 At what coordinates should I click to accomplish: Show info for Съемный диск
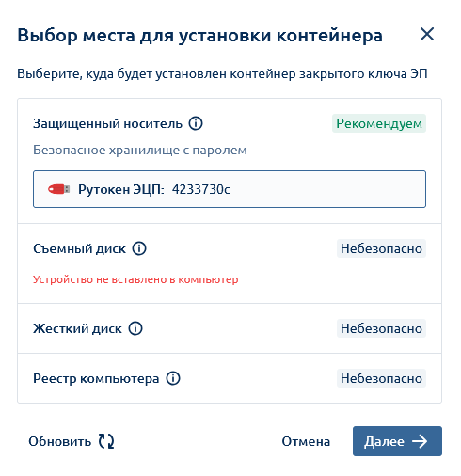[x=139, y=248]
